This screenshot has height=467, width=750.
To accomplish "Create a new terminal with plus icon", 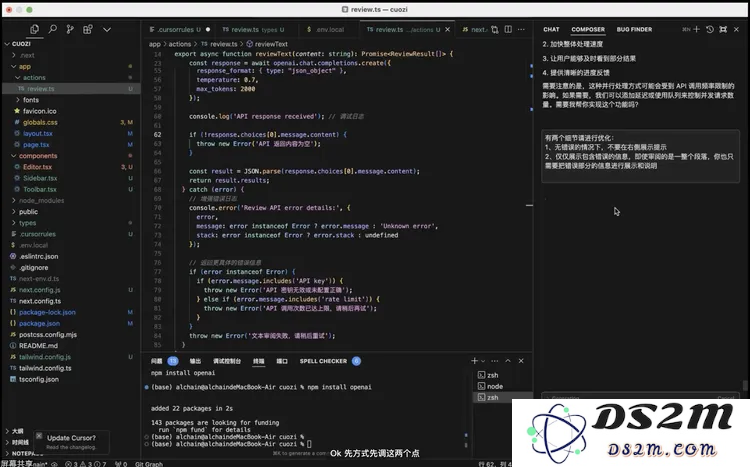I will click(474, 361).
